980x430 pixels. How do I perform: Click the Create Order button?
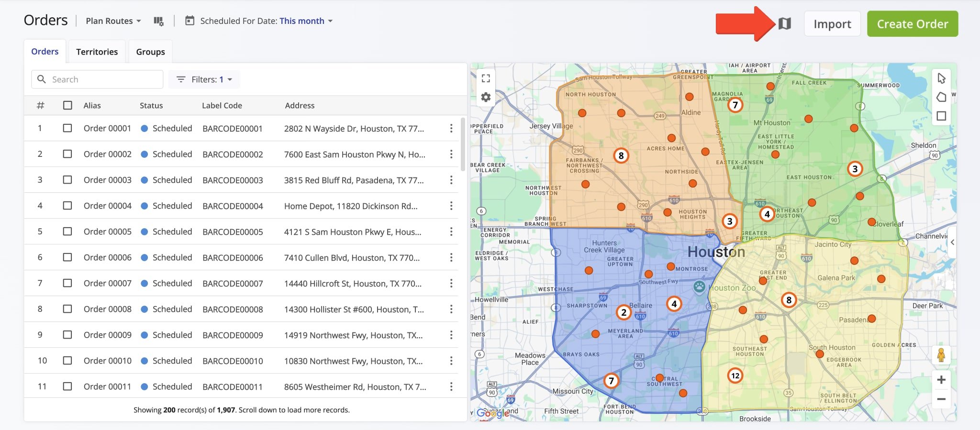(x=913, y=24)
